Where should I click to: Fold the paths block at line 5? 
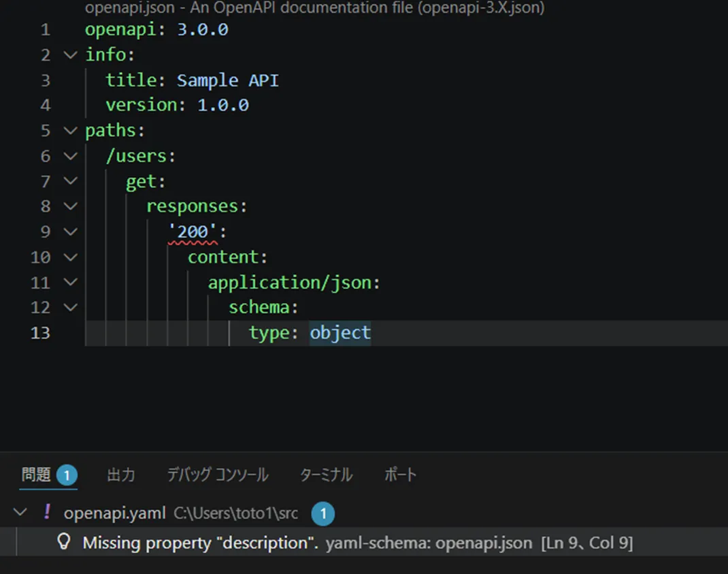(70, 131)
